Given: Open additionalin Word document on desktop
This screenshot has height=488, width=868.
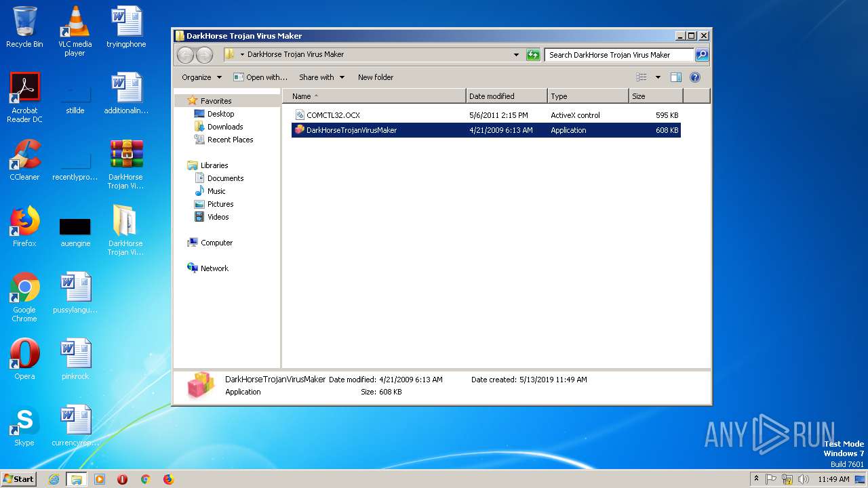Looking at the screenshot, I should (126, 94).
